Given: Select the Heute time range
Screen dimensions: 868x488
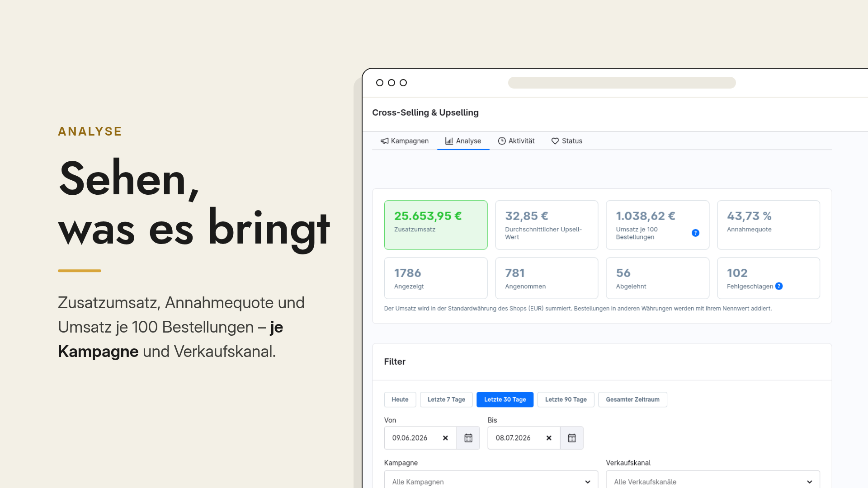Looking at the screenshot, I should pyautogui.click(x=400, y=399).
